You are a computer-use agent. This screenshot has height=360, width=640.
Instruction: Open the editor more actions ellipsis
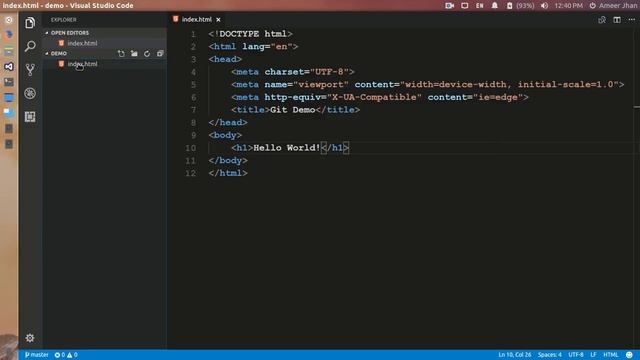(x=631, y=20)
